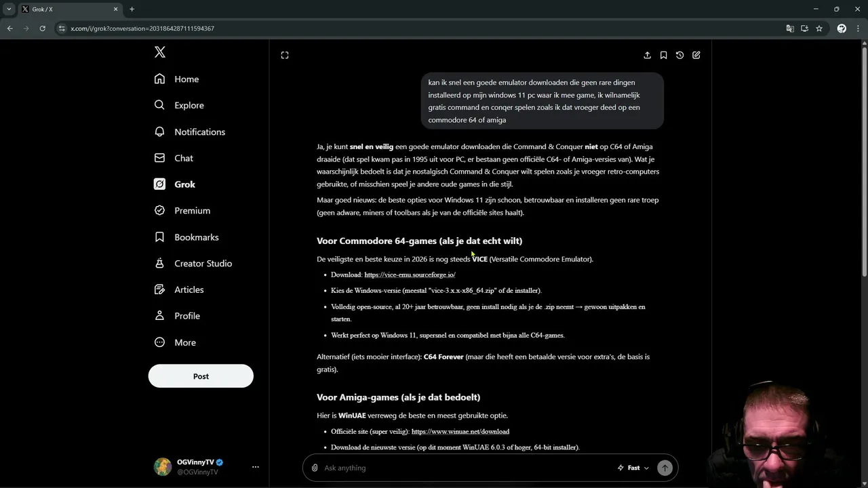This screenshot has height=488, width=868.
Task: Reload the browser page
Action: [x=42, y=28]
